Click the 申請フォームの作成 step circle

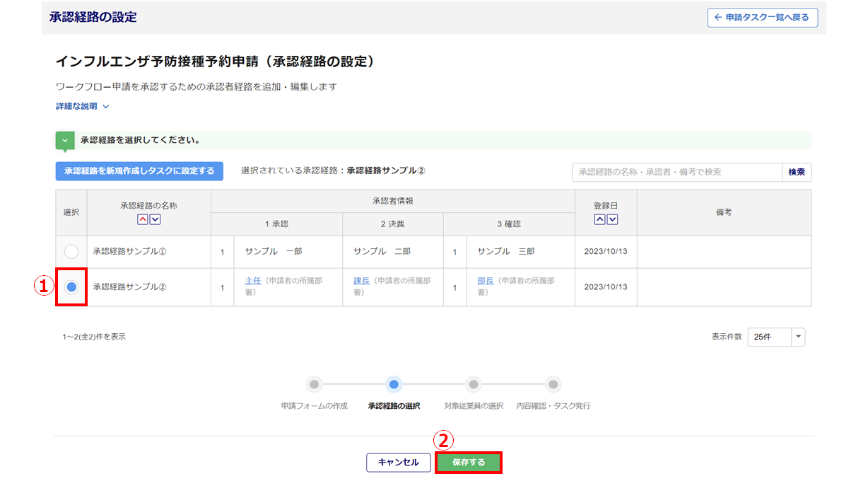point(315,384)
